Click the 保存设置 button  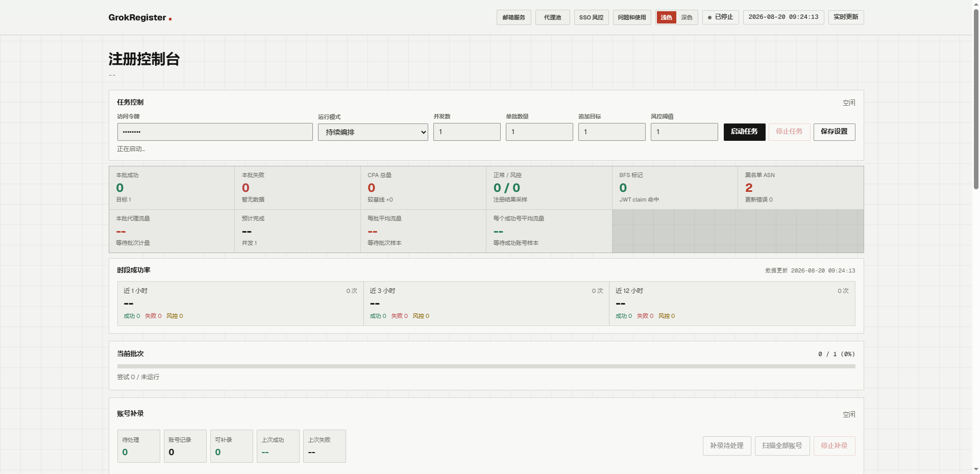coord(834,132)
